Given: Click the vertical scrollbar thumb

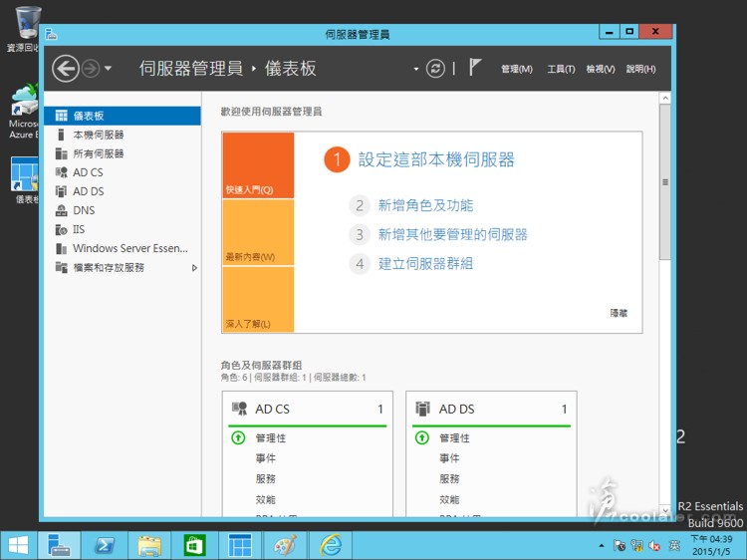Looking at the screenshot, I should (665, 182).
